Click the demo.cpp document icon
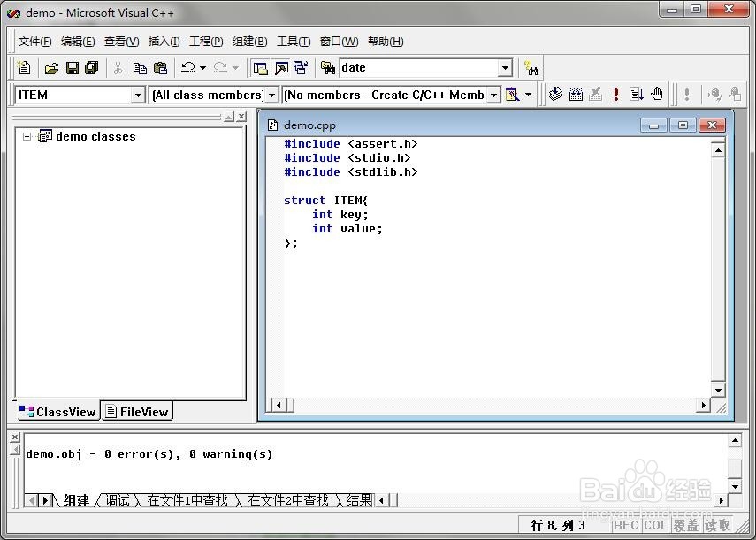756x540 pixels. coord(273,125)
